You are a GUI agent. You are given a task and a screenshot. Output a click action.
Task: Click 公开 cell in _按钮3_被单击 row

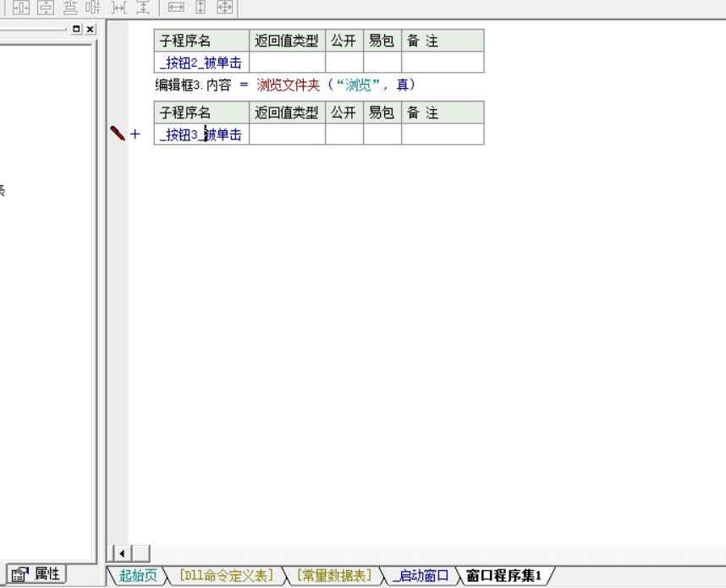click(344, 135)
